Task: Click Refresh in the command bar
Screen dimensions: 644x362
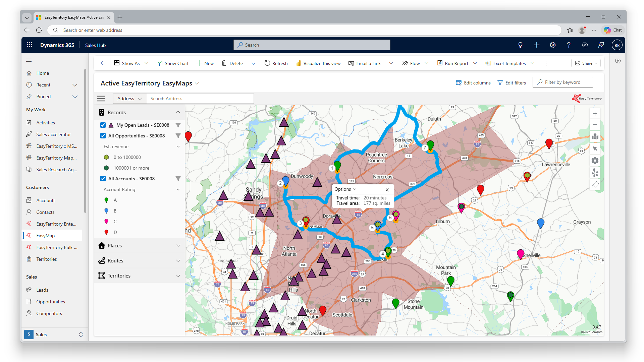Action: pyautogui.click(x=276, y=63)
